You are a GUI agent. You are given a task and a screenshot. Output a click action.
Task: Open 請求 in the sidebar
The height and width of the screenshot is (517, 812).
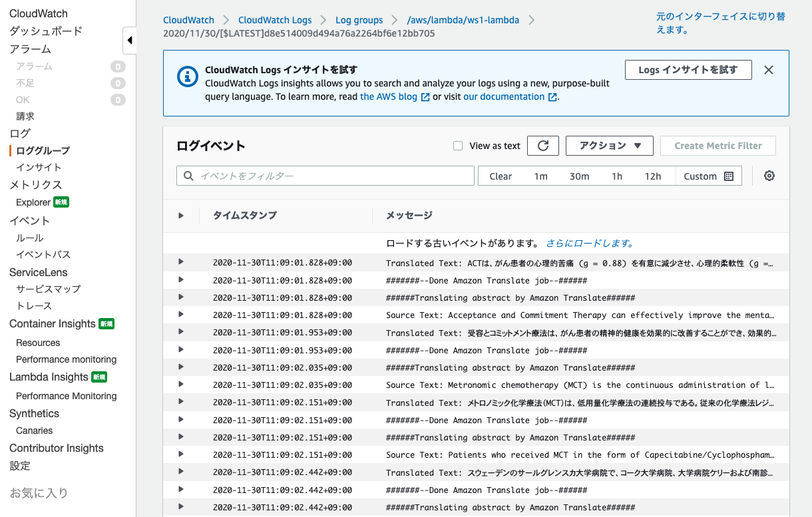pyautogui.click(x=25, y=116)
